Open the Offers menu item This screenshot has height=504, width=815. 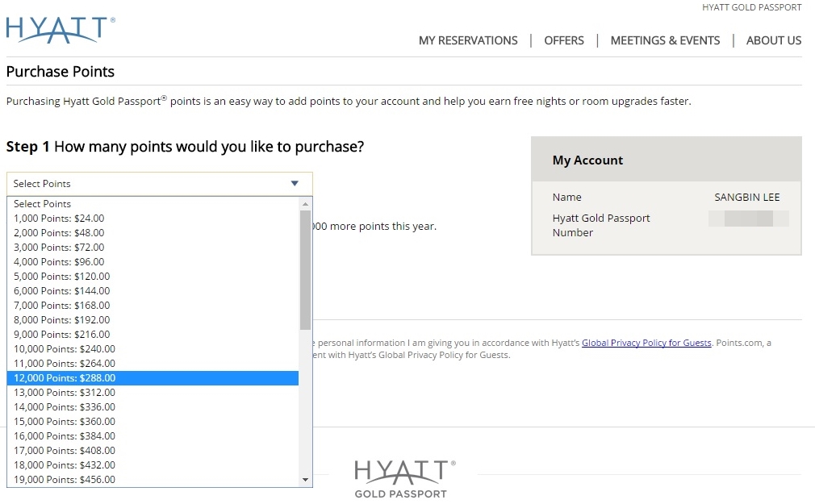pyautogui.click(x=564, y=40)
